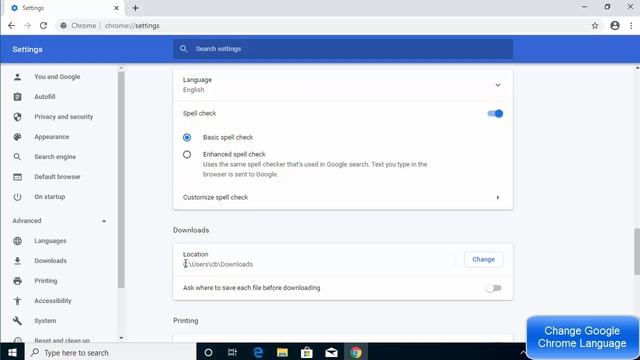Open Cortana circle icon on taskbar
This screenshot has height=360, width=640.
[x=208, y=353]
